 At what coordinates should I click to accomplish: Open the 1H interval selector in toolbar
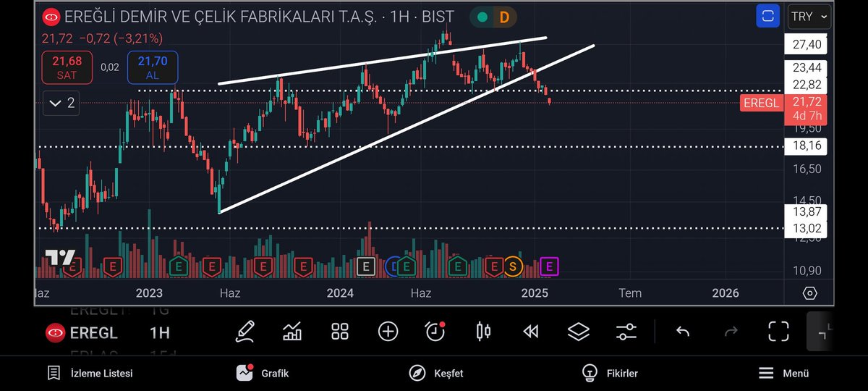pyautogui.click(x=159, y=333)
